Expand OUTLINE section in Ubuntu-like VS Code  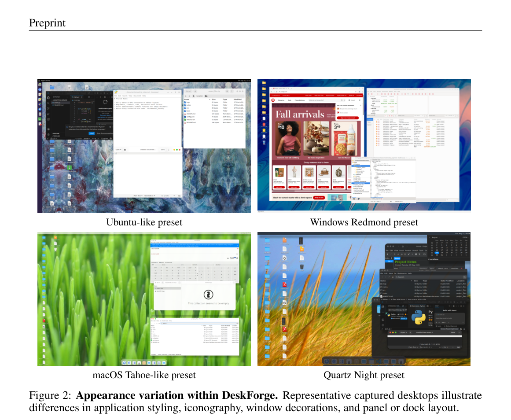[x=56, y=134]
